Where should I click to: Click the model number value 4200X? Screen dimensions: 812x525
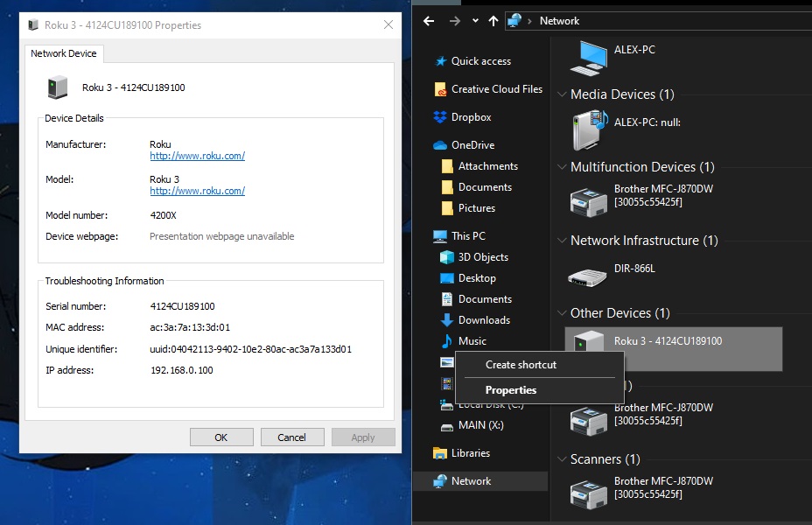coord(163,215)
